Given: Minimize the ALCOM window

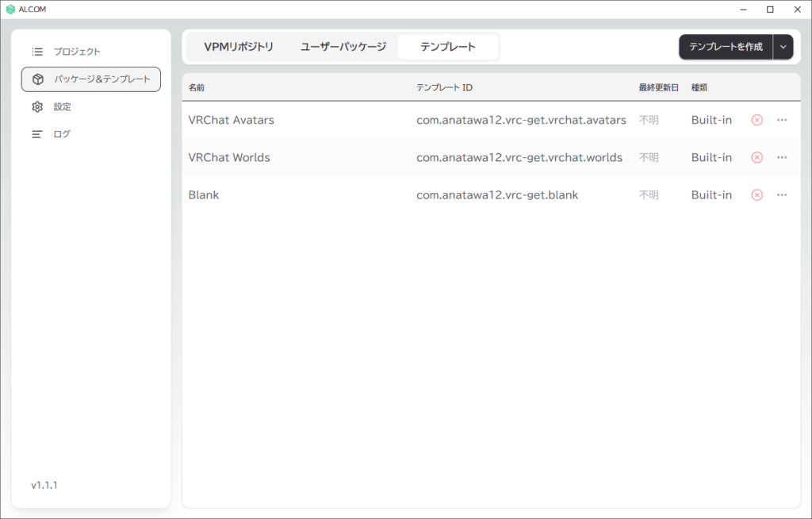Looking at the screenshot, I should point(744,10).
